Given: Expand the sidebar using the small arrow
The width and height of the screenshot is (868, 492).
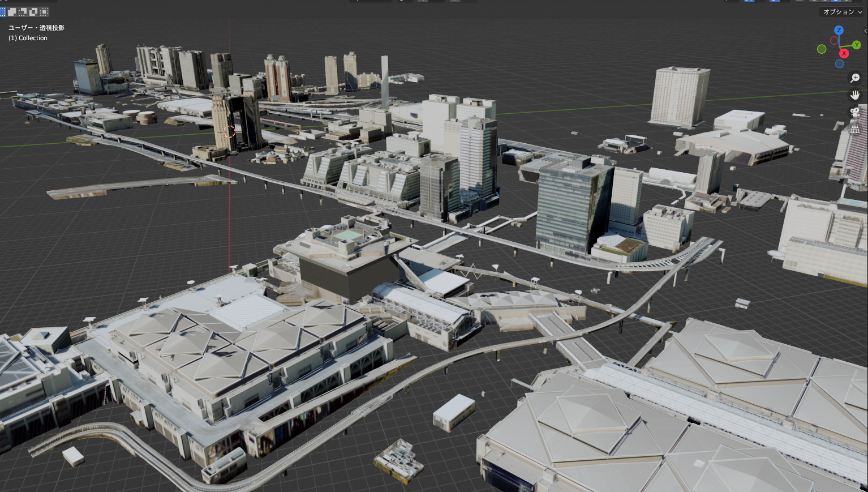Looking at the screenshot, I should pyautogui.click(x=865, y=31).
